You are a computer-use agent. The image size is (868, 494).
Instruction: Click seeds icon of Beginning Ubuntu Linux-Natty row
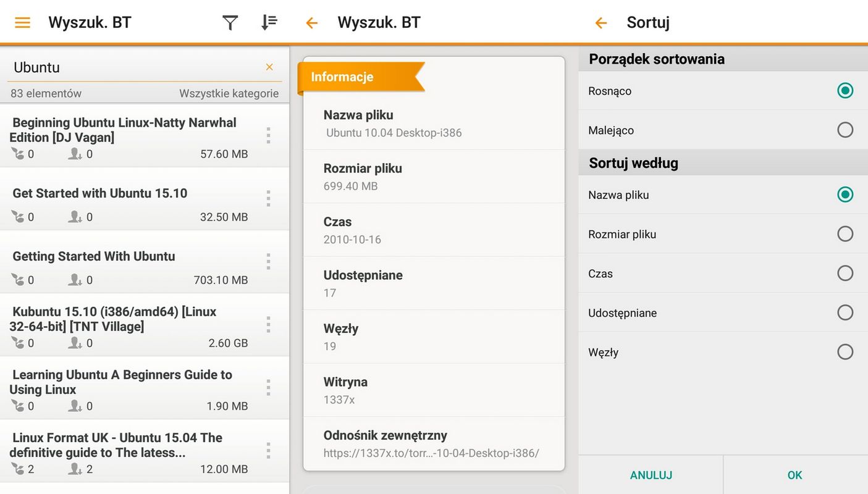point(17,154)
